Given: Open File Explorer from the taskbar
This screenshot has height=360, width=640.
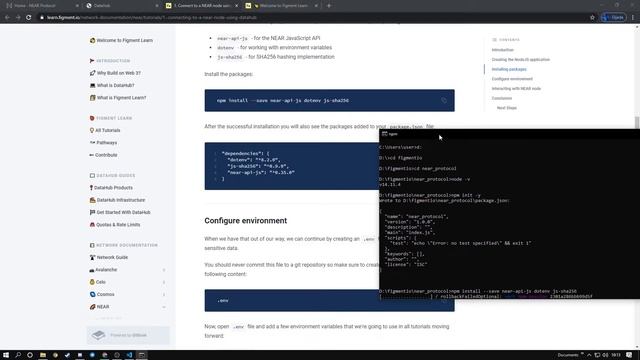Looking at the screenshot, I should click(42, 355).
